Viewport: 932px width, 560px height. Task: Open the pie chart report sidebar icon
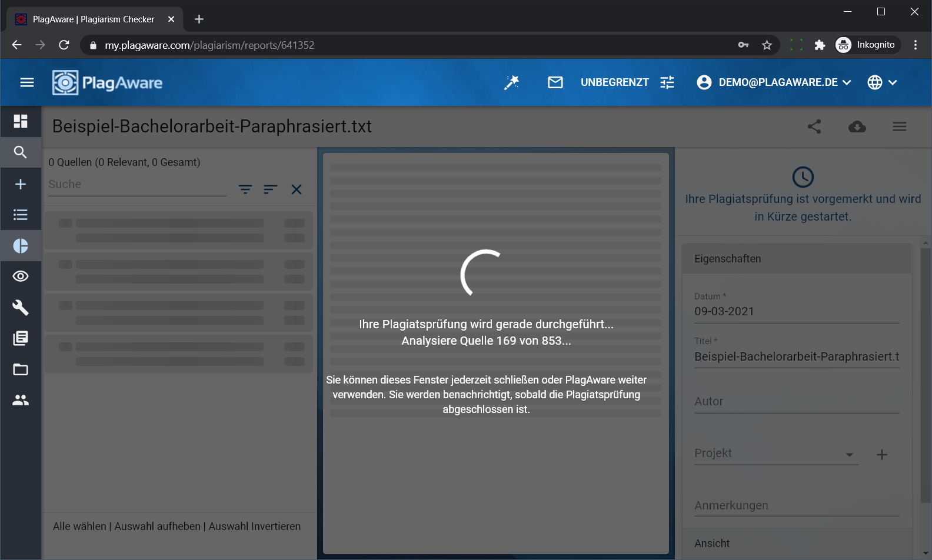21,246
